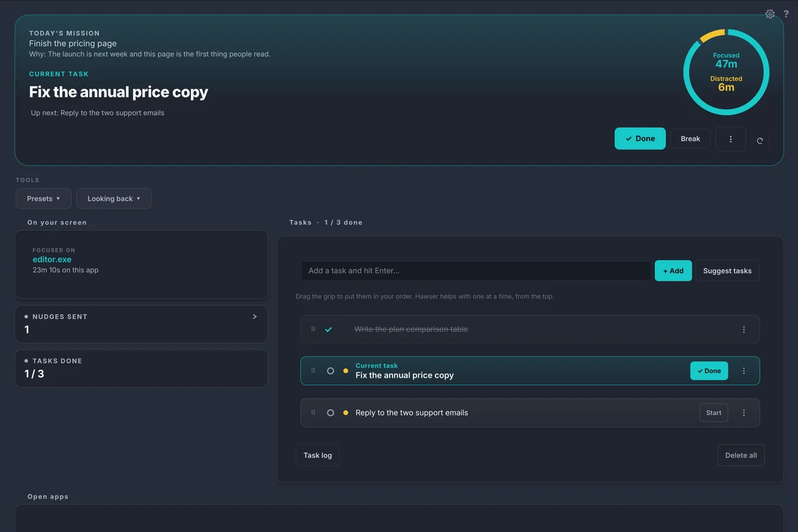Start the Reply to the two support emails task

(x=714, y=413)
